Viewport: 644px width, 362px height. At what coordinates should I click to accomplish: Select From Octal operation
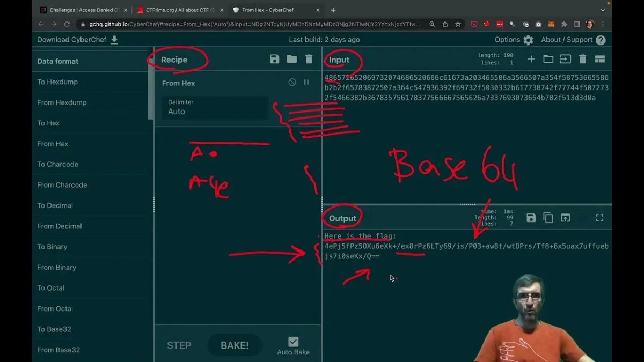(x=90, y=309)
